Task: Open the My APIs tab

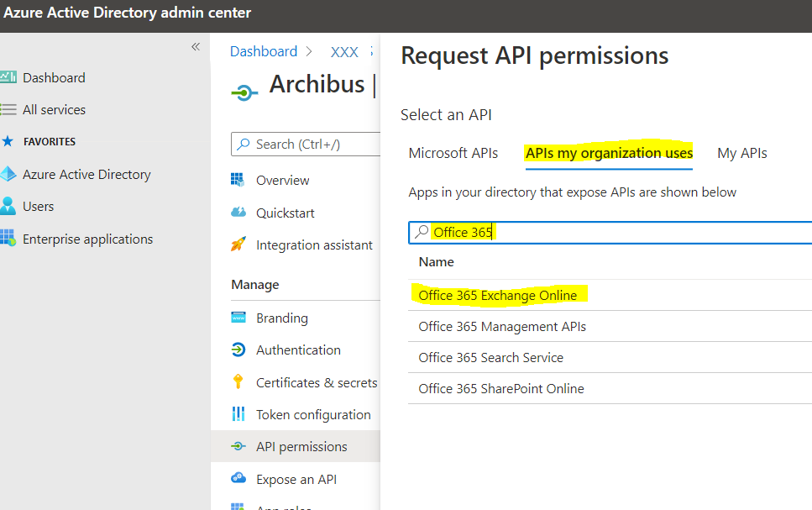Action: [x=741, y=153]
